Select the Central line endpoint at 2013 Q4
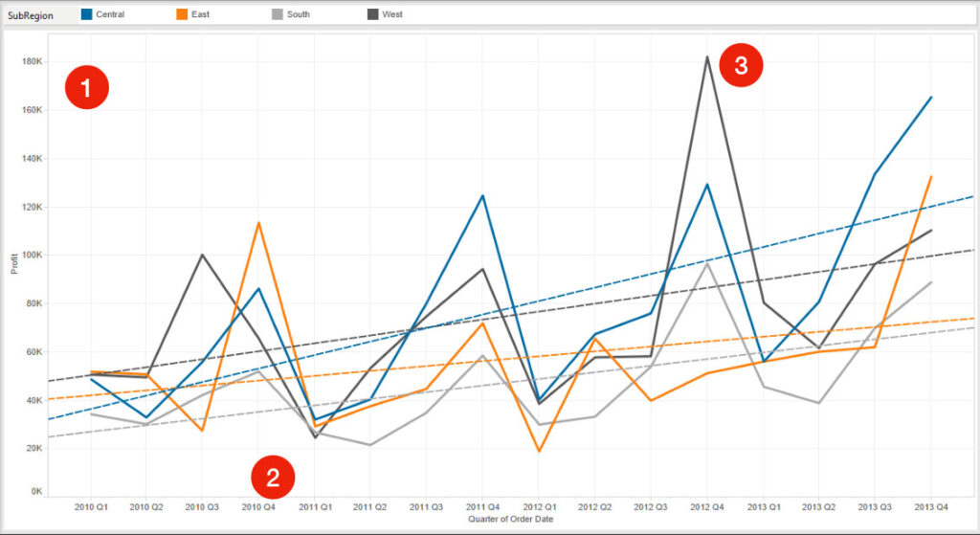Image resolution: width=980 pixels, height=535 pixels. [930, 97]
